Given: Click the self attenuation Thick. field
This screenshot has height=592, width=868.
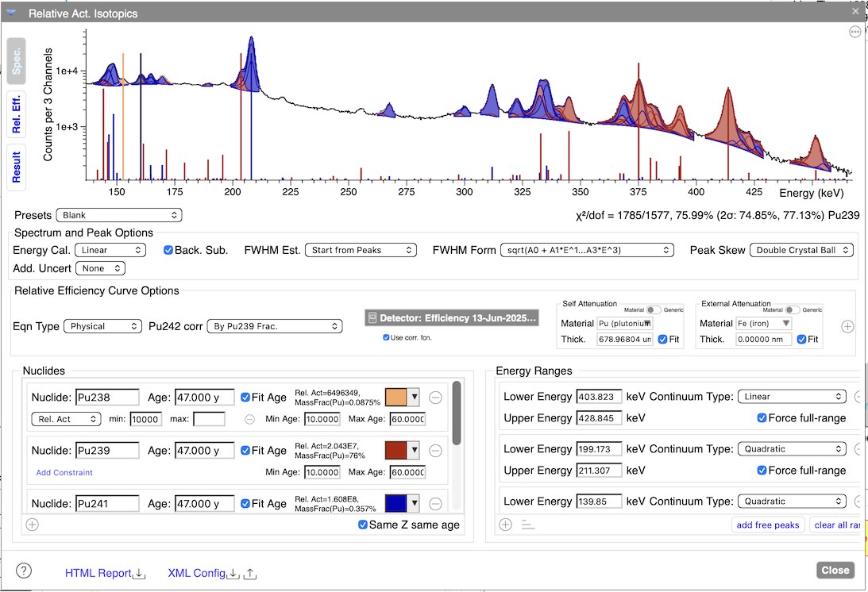Looking at the screenshot, I should pos(624,339).
